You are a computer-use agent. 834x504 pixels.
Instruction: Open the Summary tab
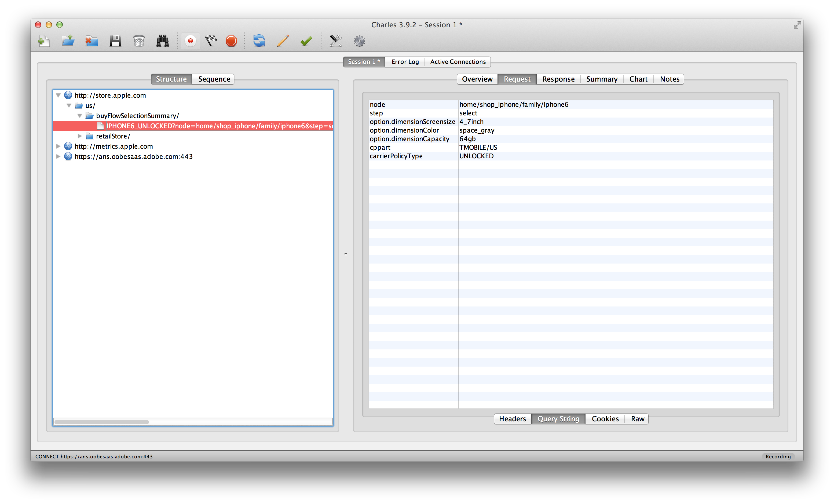pos(602,79)
